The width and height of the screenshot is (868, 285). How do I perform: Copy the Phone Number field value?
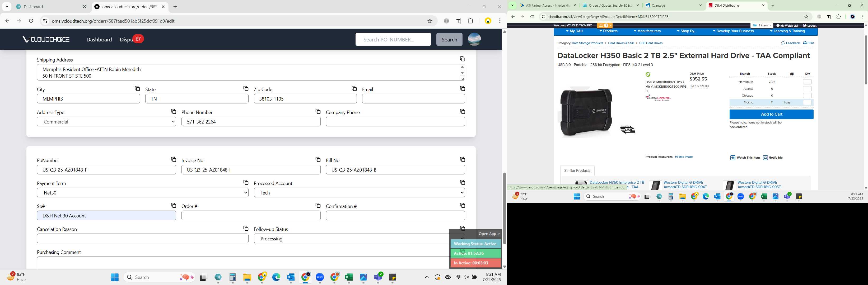click(318, 111)
